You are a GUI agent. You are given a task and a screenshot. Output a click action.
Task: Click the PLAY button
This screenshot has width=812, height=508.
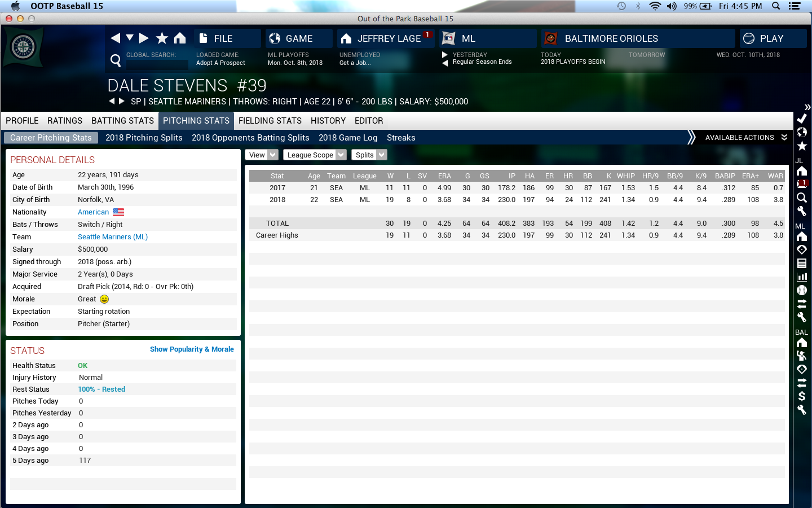[x=773, y=38]
